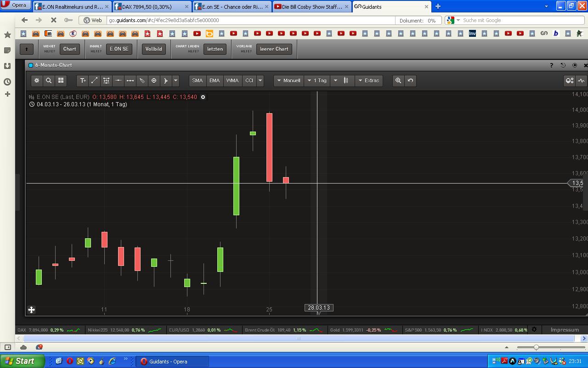Screen dimensions: 588x368
Task: Click the Chart widget button
Action: [70, 49]
